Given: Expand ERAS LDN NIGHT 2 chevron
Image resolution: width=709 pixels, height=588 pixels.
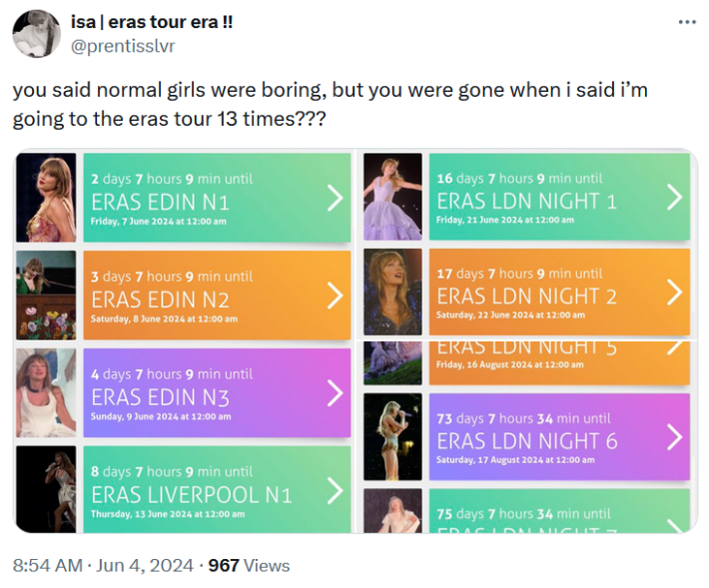Looking at the screenshot, I should pyautogui.click(x=674, y=293).
